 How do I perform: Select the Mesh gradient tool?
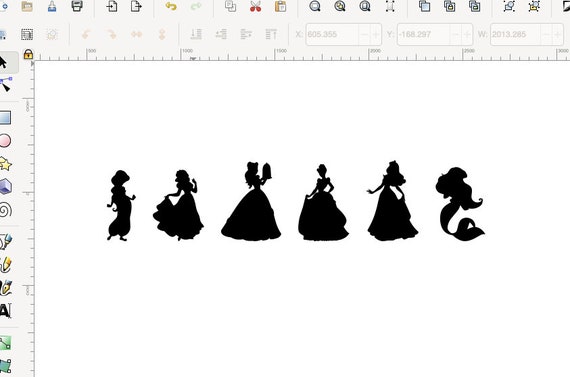[5, 366]
